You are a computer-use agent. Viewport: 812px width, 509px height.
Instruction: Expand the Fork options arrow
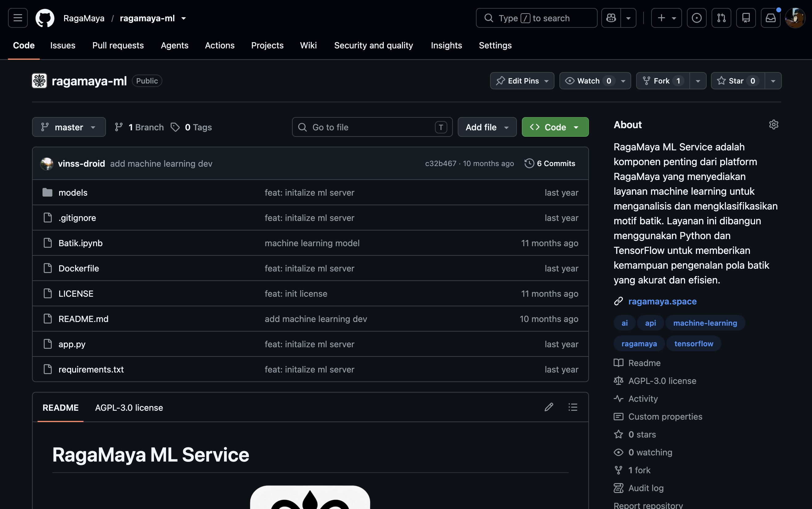click(698, 81)
